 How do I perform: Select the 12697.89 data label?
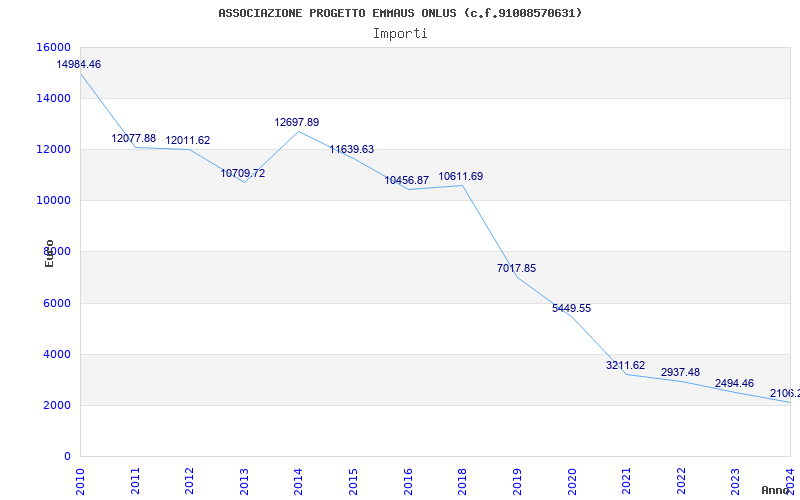tap(297, 122)
